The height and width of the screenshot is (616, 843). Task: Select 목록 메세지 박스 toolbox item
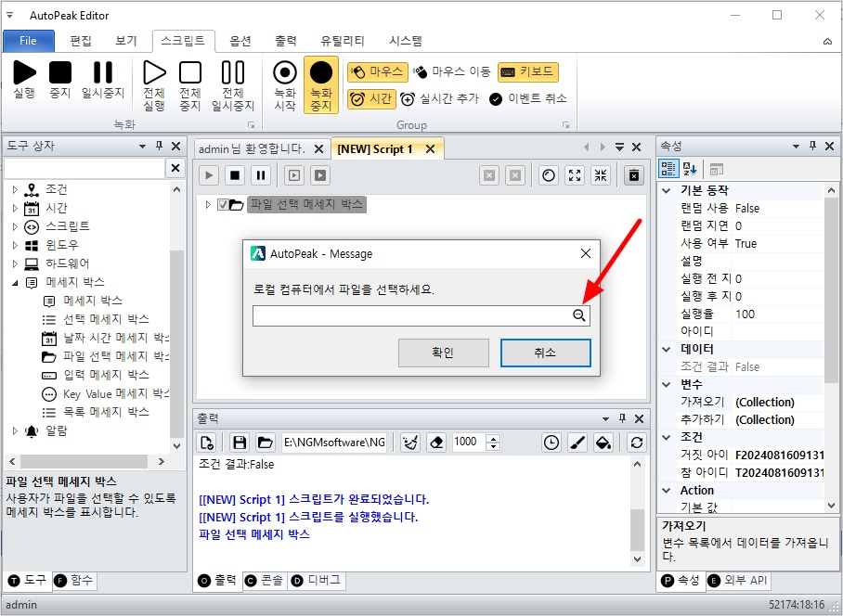point(106,413)
